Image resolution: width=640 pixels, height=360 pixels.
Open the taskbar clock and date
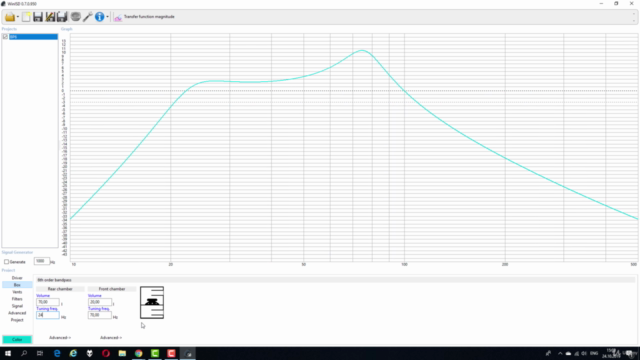611,353
